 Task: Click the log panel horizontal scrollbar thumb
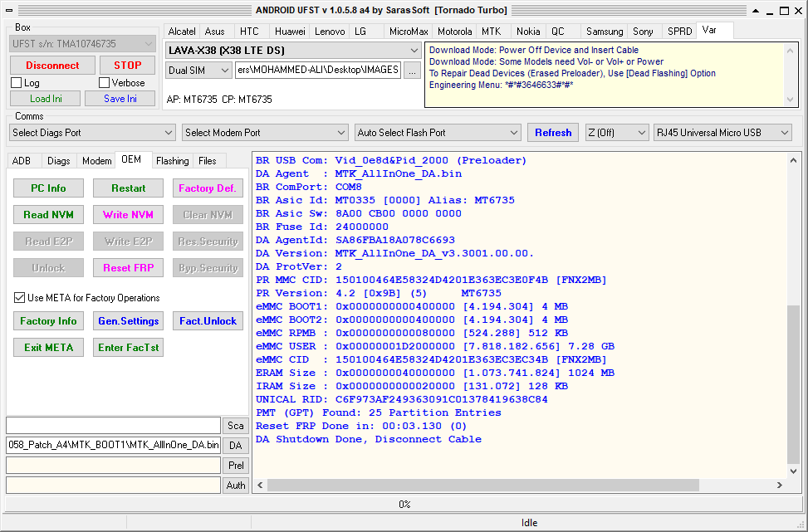(482, 486)
